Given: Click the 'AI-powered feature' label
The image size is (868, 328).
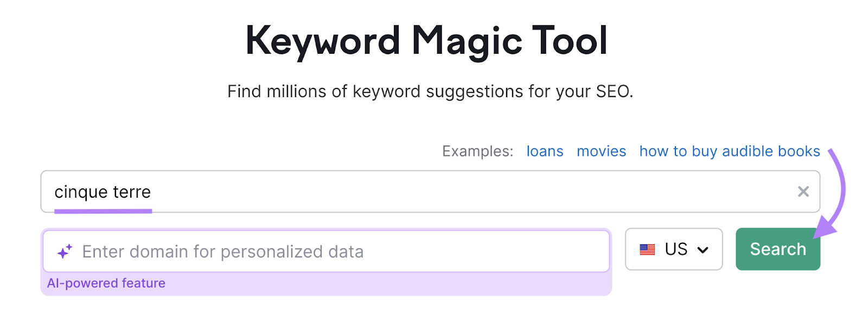Looking at the screenshot, I should (106, 282).
